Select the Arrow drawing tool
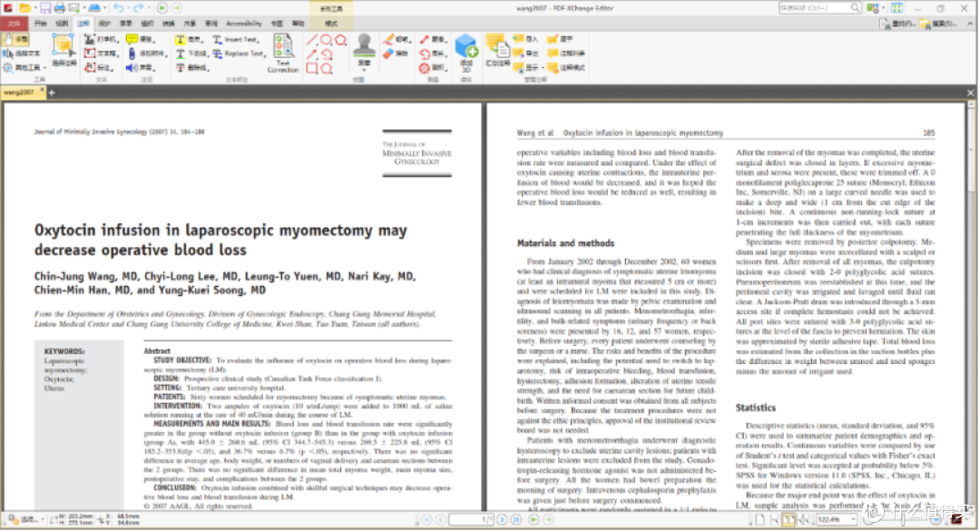The image size is (980, 532). pos(311,54)
